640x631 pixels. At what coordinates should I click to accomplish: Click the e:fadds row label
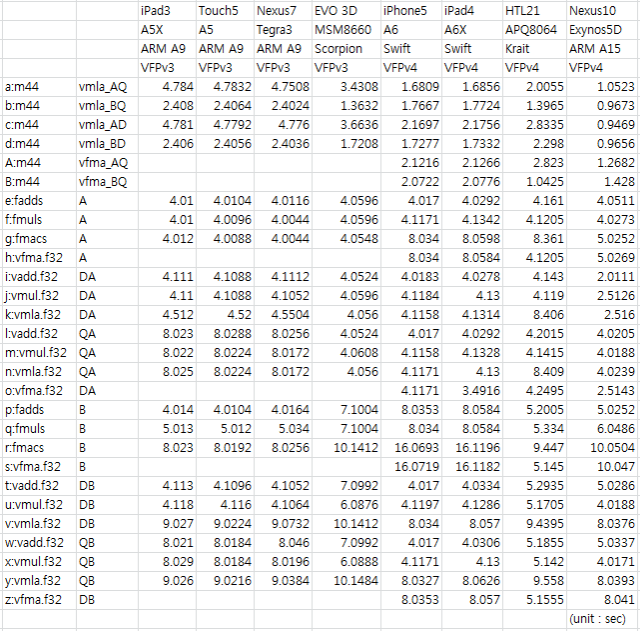39,201
